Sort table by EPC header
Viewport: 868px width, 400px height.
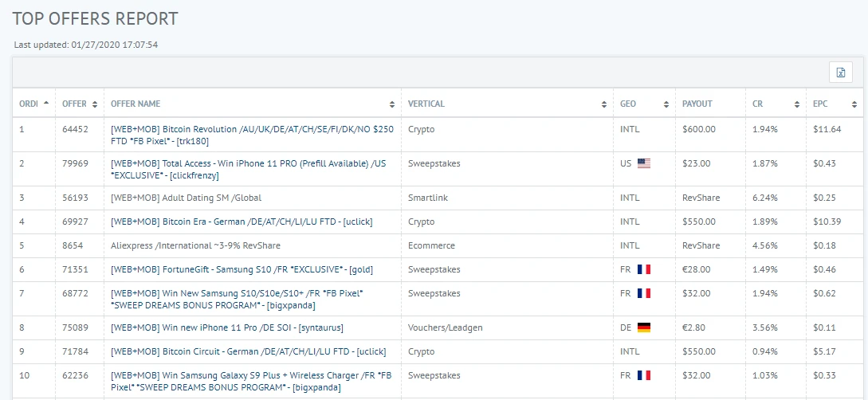(x=835, y=104)
